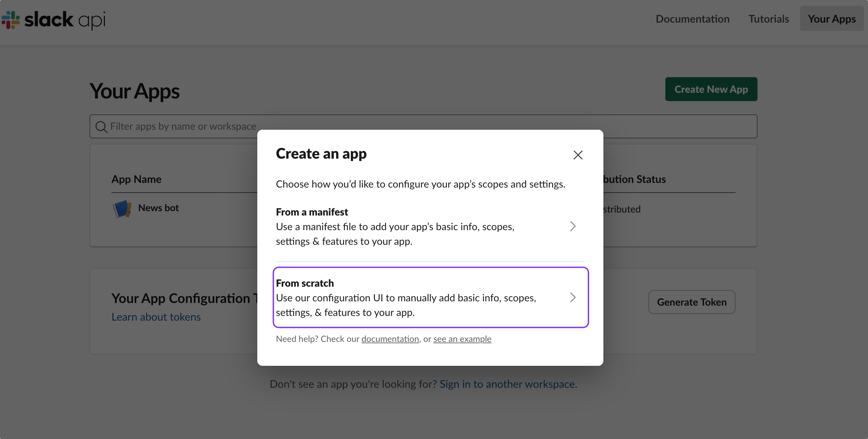The width and height of the screenshot is (868, 439).
Task: Select the From scratch option
Action: 430,297
